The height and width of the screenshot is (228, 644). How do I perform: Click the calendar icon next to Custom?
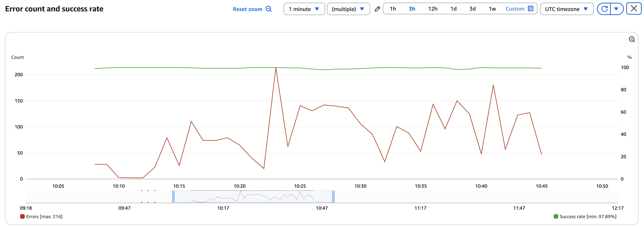tap(530, 9)
